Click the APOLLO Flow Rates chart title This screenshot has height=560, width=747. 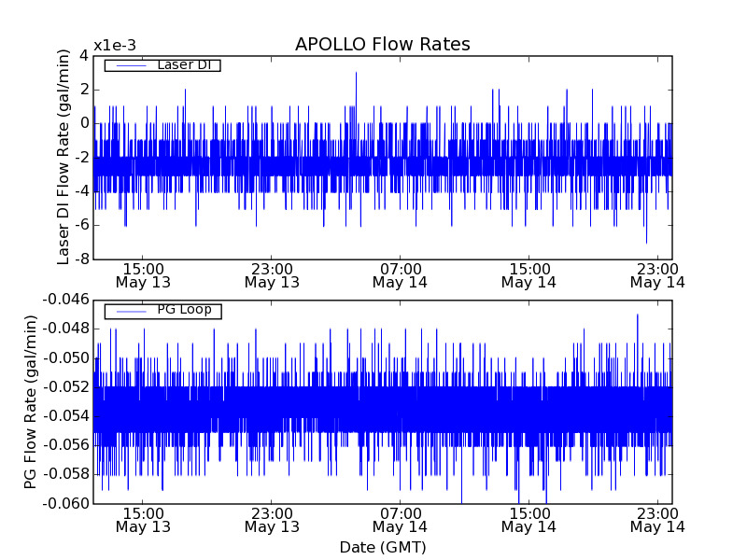click(382, 45)
